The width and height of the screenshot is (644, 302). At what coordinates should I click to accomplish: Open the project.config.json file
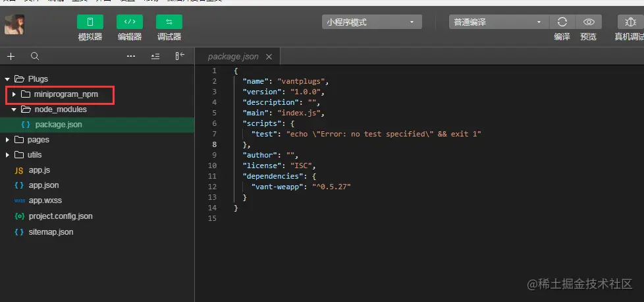click(x=61, y=216)
